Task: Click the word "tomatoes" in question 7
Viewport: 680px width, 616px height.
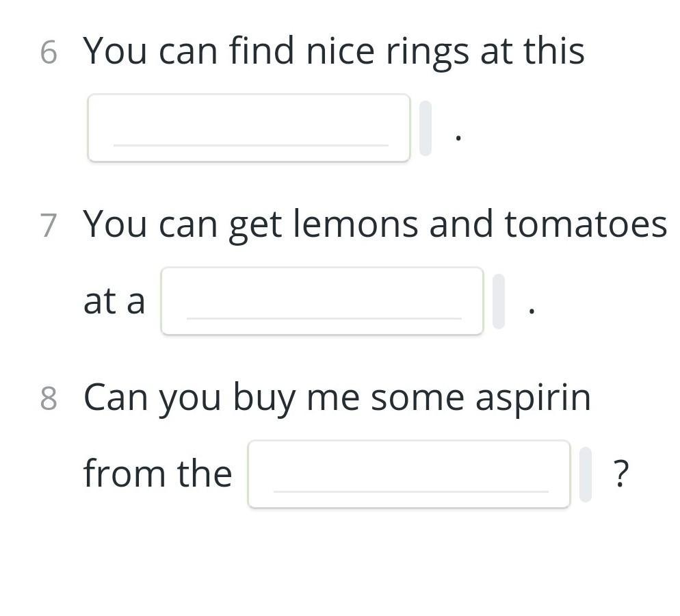Action: [586, 224]
